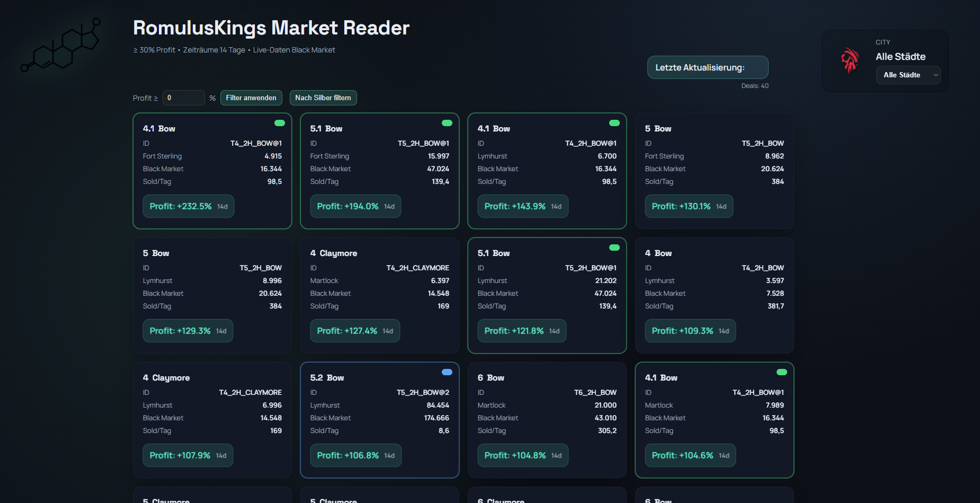Click the Profit percentage input field
980x503 pixels.
(x=183, y=98)
